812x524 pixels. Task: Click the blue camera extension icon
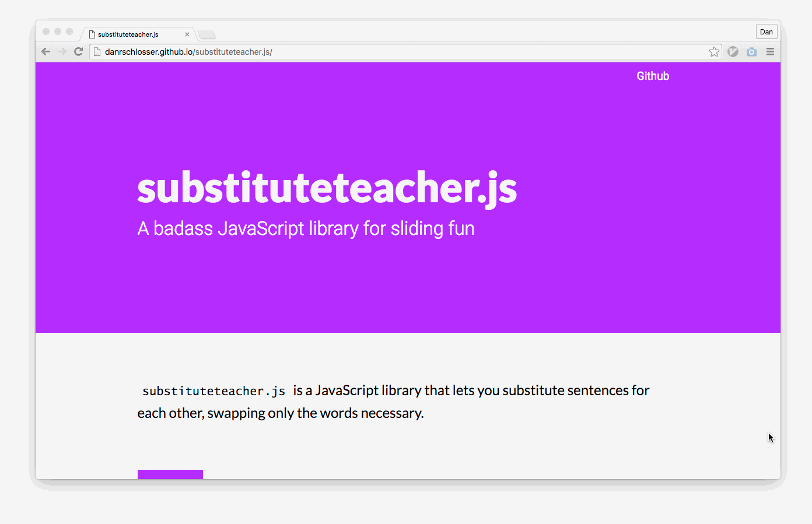pos(751,52)
